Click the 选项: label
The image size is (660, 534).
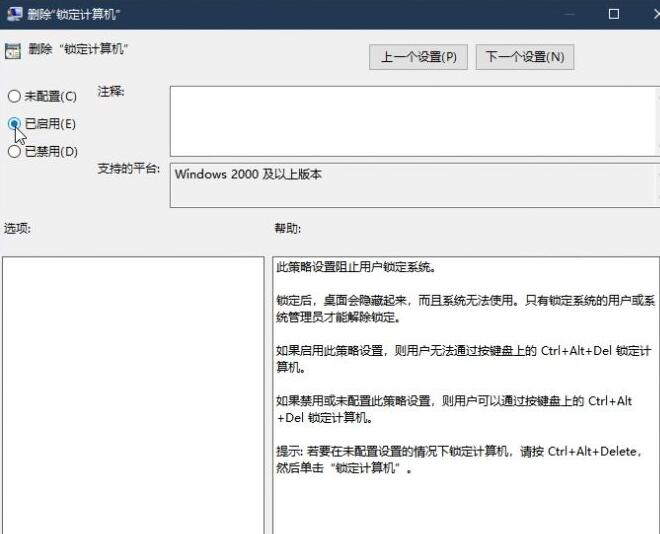[17, 228]
